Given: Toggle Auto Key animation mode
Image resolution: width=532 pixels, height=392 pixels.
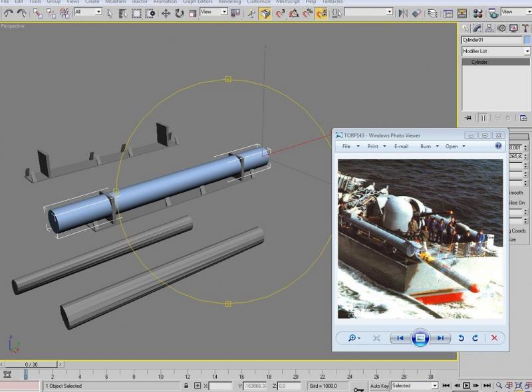Looking at the screenshot, I should click(379, 386).
